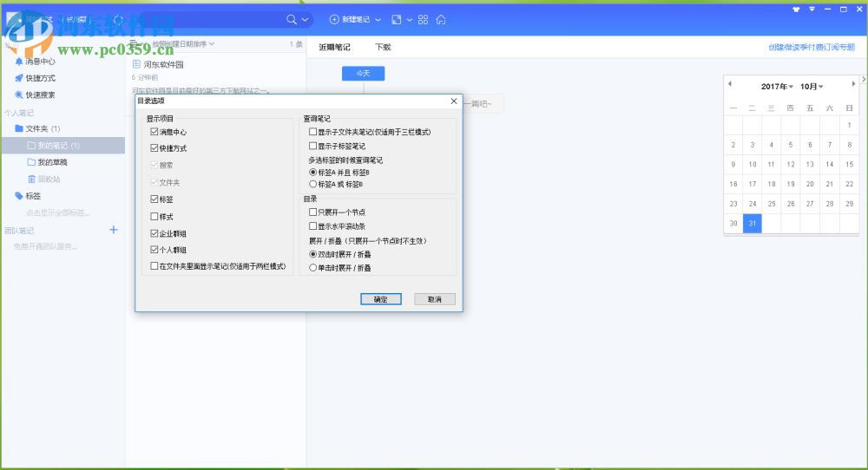This screenshot has width=868, height=470.
Task: Open the 2017年 year dropdown
Action: coord(777,86)
